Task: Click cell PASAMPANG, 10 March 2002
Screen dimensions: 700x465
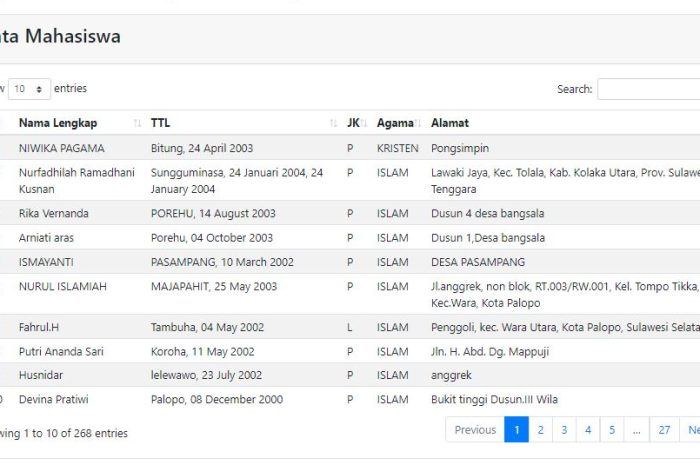Action: pyautogui.click(x=222, y=262)
